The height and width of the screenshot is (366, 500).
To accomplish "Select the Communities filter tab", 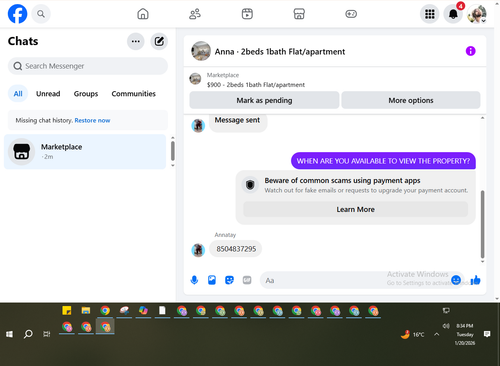I will pos(133,94).
